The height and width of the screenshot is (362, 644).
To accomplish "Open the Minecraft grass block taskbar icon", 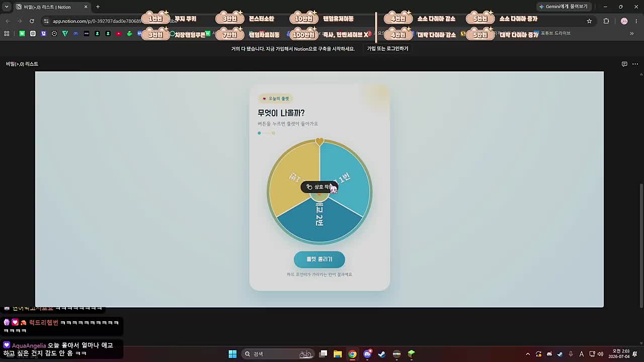I will (x=412, y=354).
